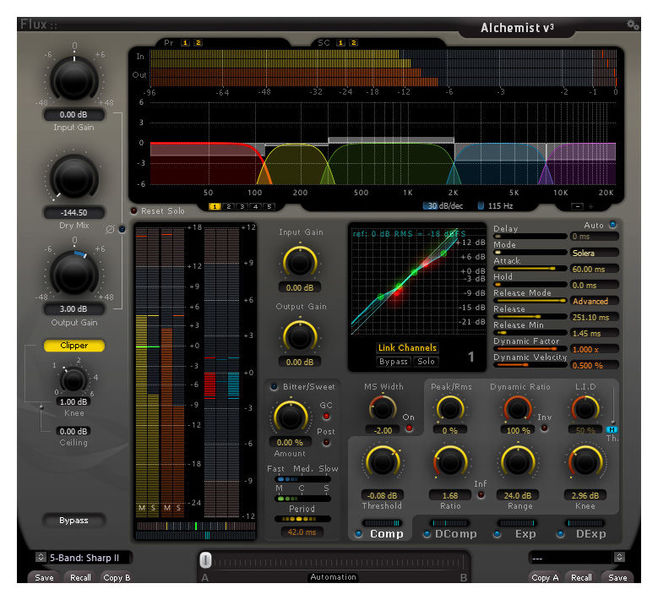Click the SC 1 channel indicator
The image size is (658, 600).
pyautogui.click(x=341, y=43)
